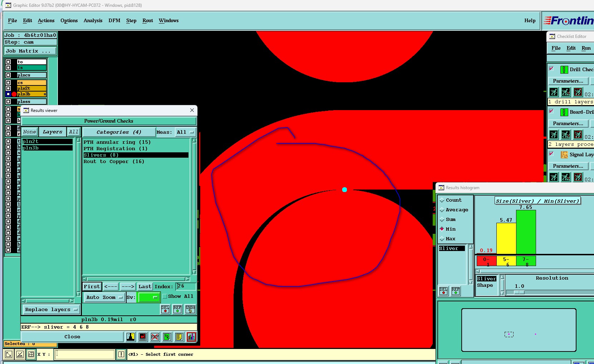Click first running-man icon under Board-Drill check
Viewport: 594px width, 364px height.
554,135
